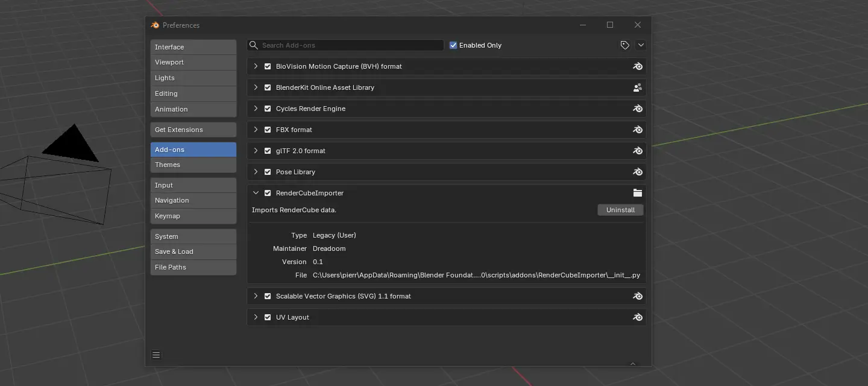The width and height of the screenshot is (868, 386).
Task: Disable the BioVision Motion Capture add-on
Action: tap(268, 66)
